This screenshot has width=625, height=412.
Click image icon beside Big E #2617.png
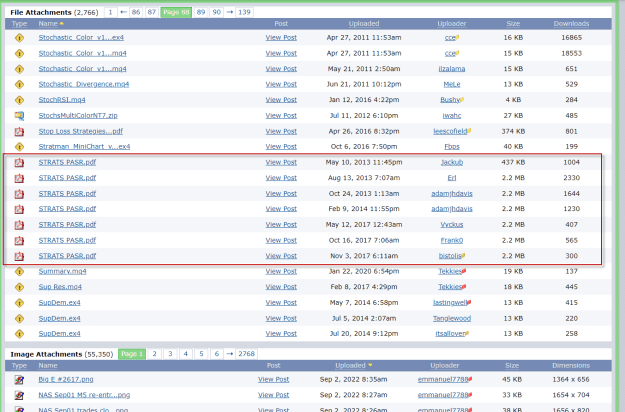pos(19,380)
